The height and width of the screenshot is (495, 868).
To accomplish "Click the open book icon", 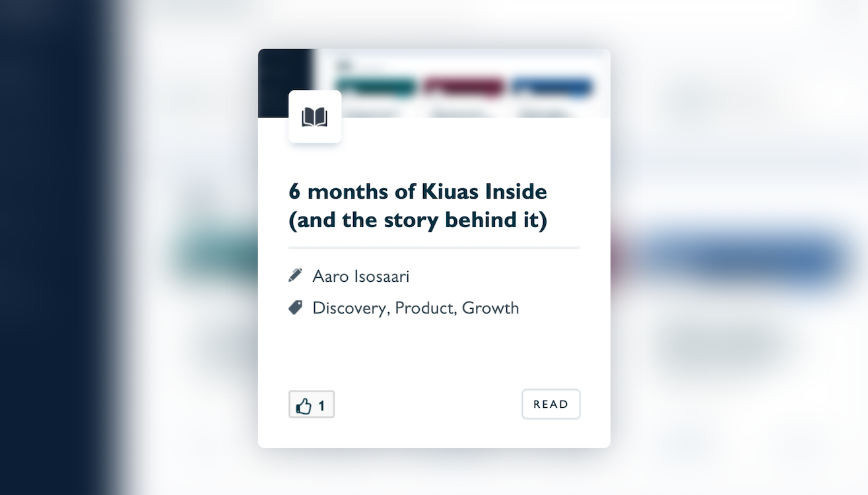I will (315, 117).
